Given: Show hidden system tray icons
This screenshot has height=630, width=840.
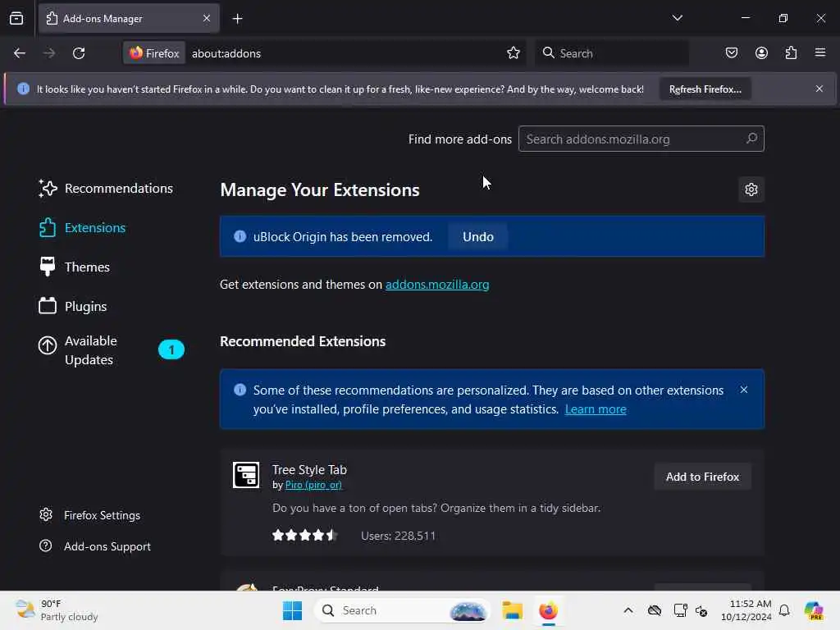Looking at the screenshot, I should tap(628, 610).
